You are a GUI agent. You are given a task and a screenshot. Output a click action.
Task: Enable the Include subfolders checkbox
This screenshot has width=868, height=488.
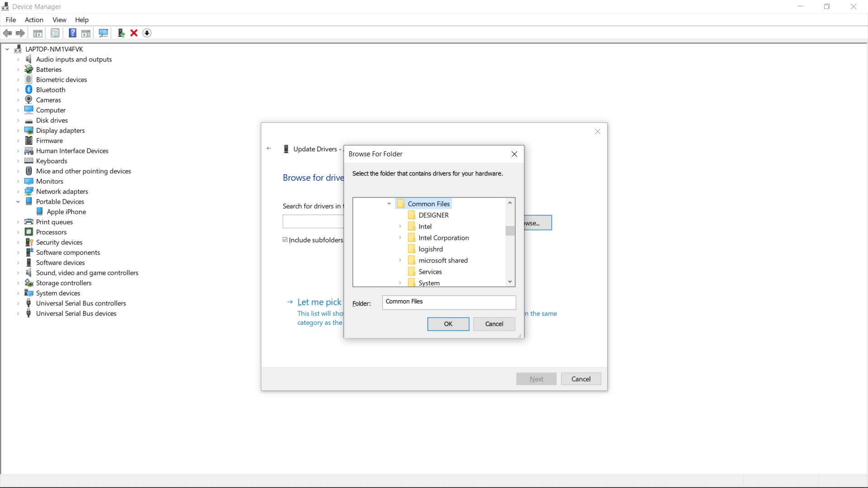[x=285, y=239]
